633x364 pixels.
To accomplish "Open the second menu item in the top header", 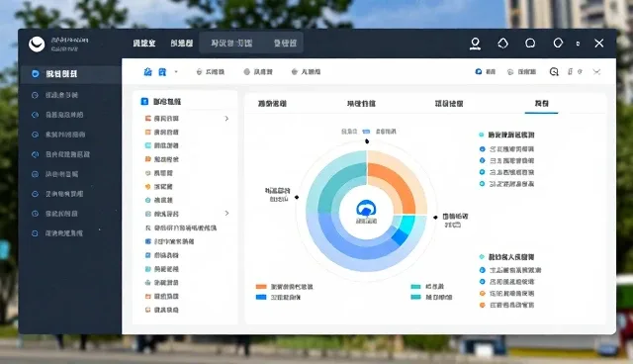I will tap(182, 43).
